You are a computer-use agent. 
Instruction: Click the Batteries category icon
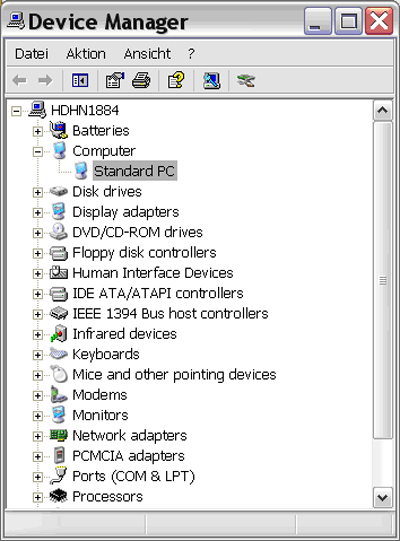tap(58, 130)
